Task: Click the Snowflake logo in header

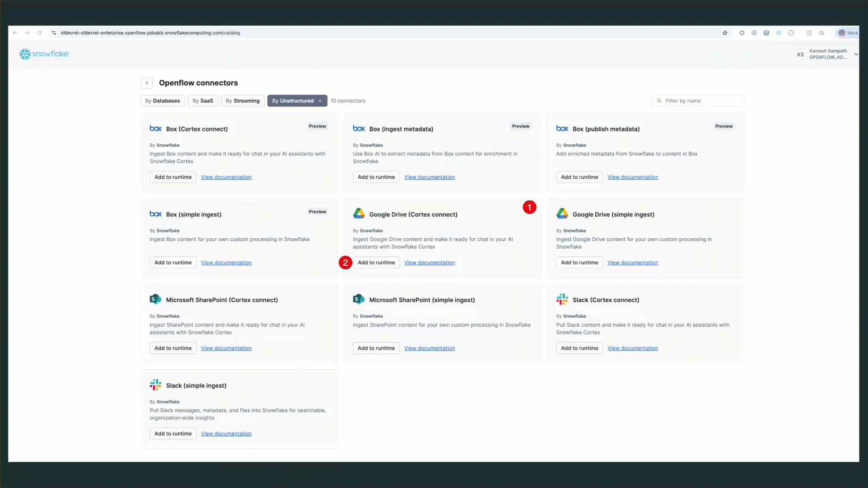Action: click(x=44, y=54)
